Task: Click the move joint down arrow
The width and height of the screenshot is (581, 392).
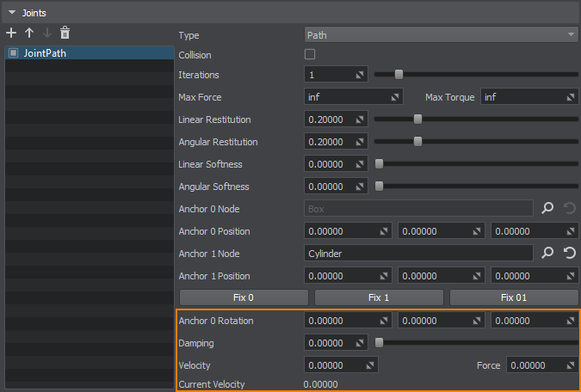Action: 46,33
